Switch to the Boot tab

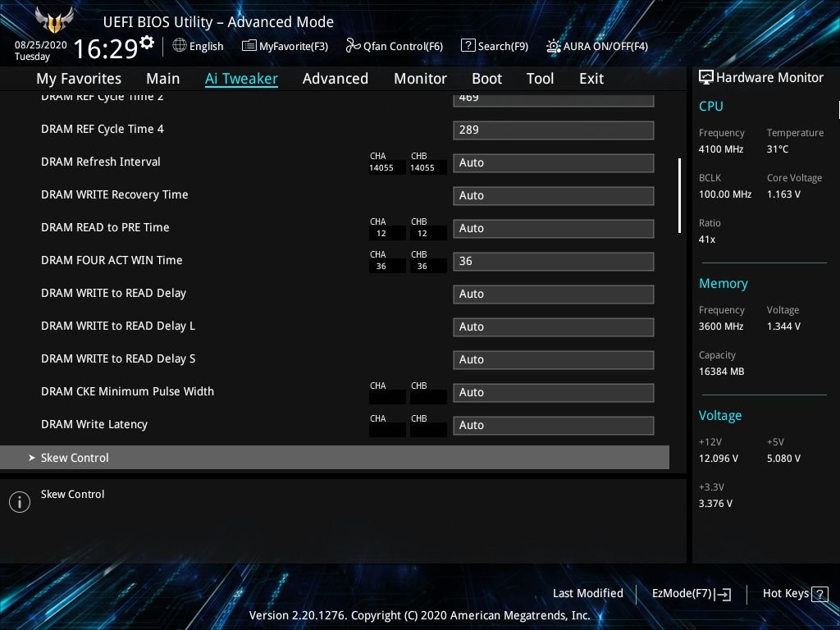click(487, 79)
